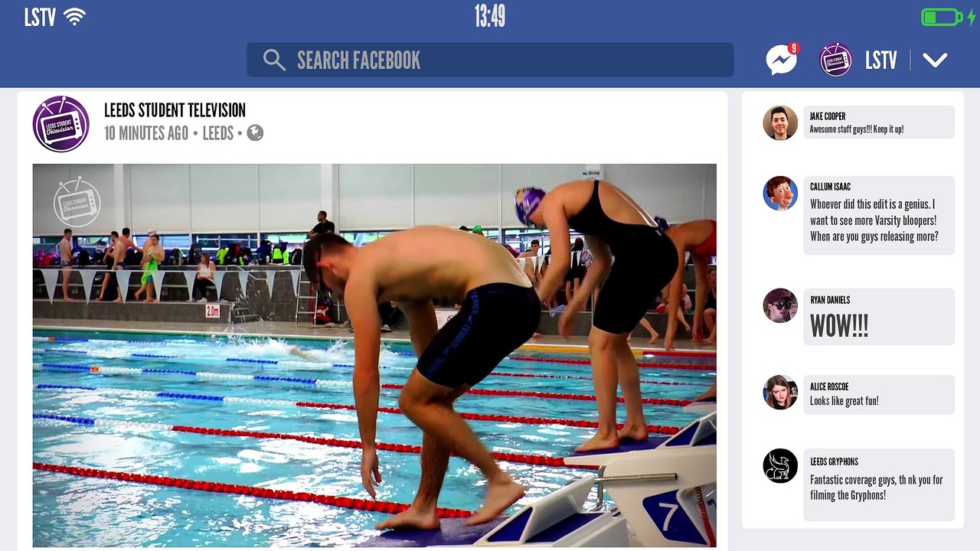Open the swimming video post thumbnail
Image resolution: width=980 pixels, height=551 pixels.
(x=374, y=355)
